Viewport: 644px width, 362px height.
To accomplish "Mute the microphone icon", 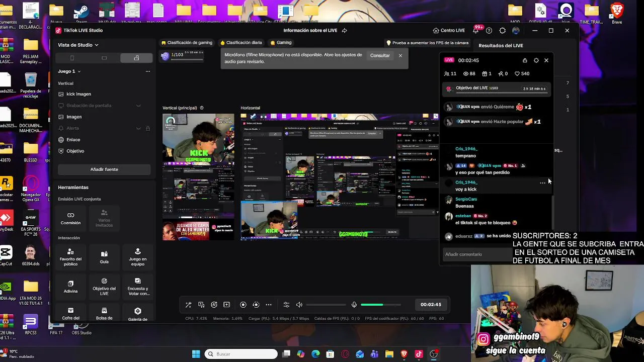I will [x=354, y=305].
